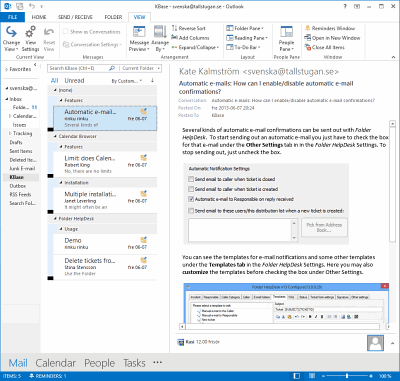The image size is (400, 381).
Task: Click the Outlook app icon
Action: (x=7, y=6)
